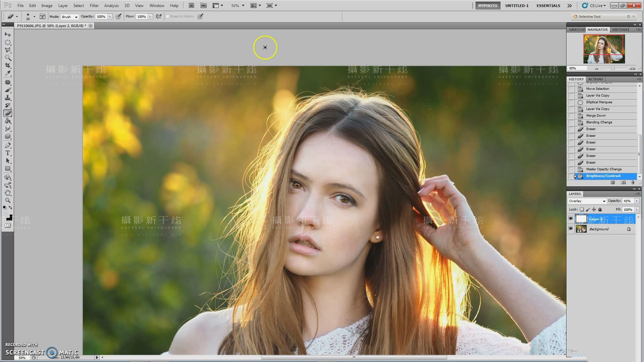644x362 pixels.
Task: Click the background color swatch
Action: click(x=10, y=218)
